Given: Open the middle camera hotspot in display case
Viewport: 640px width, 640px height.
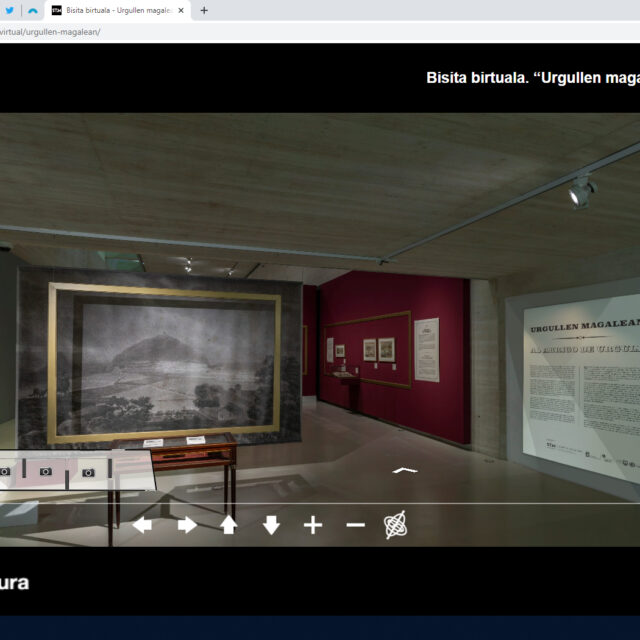Looking at the screenshot, I should click(46, 471).
